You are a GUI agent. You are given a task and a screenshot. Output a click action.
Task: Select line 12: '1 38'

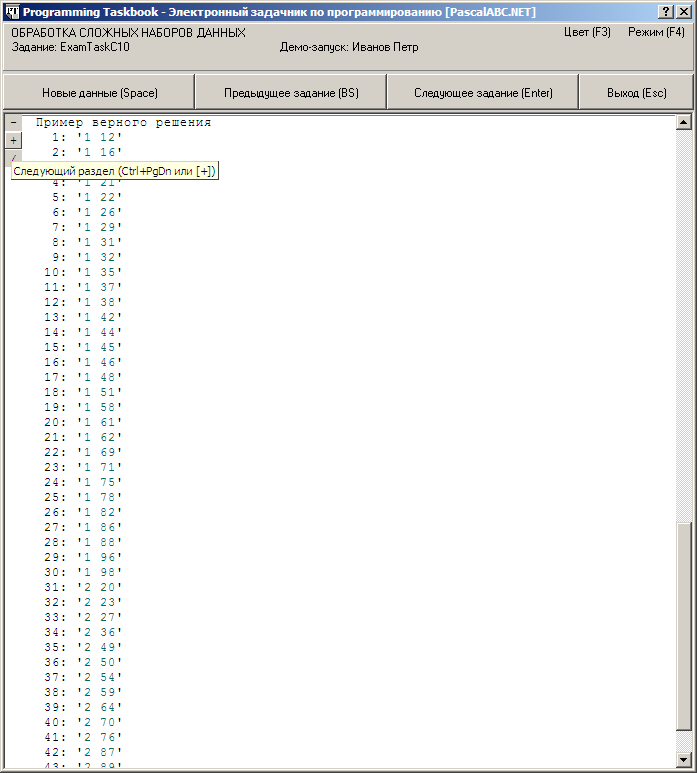83,302
